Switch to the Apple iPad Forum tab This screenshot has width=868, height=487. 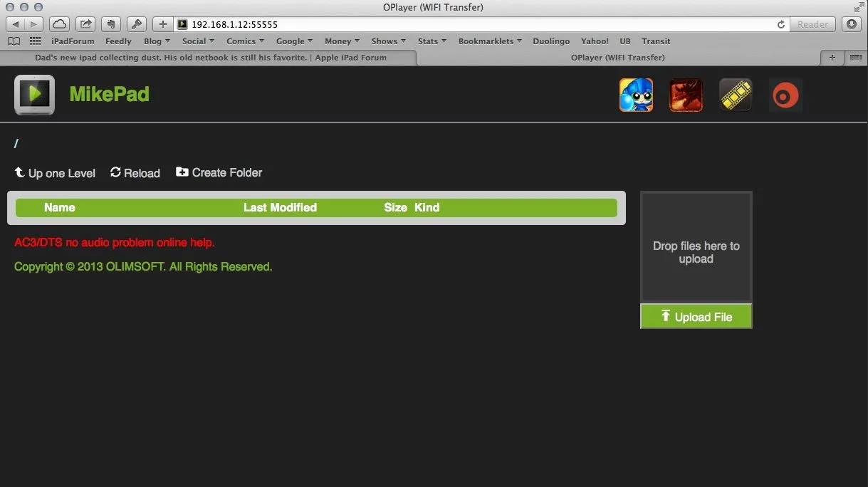tap(210, 58)
